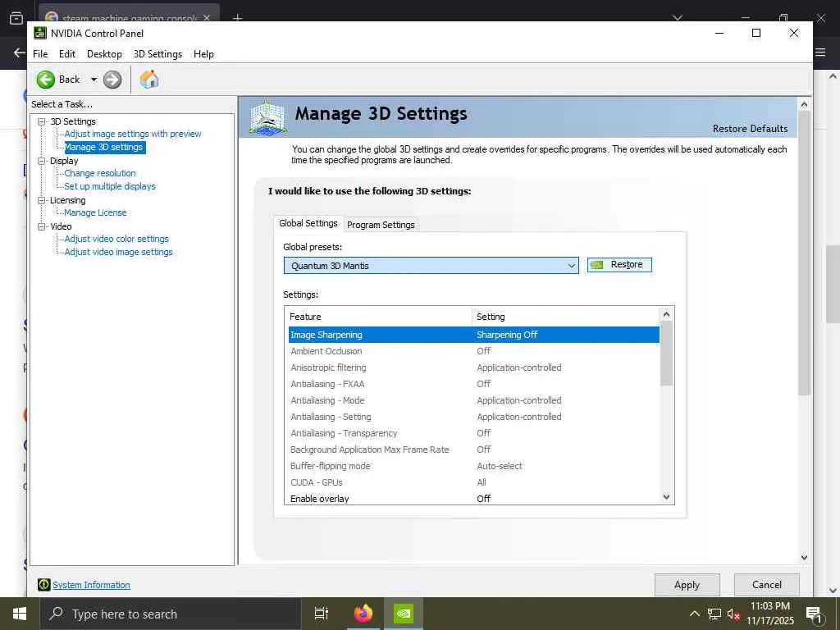Open Adjust video image settings
The height and width of the screenshot is (630, 840).
(x=118, y=252)
